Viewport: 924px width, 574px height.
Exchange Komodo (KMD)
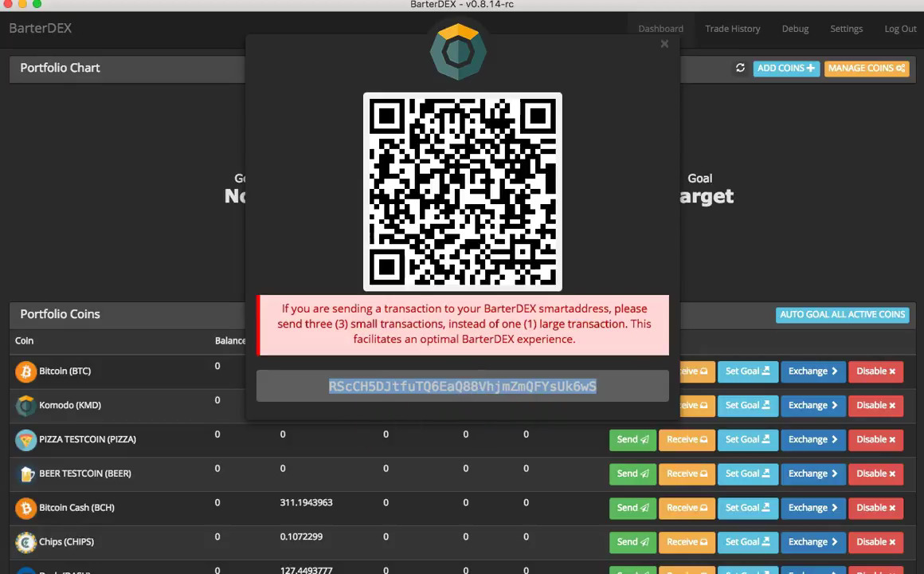pyautogui.click(x=812, y=406)
